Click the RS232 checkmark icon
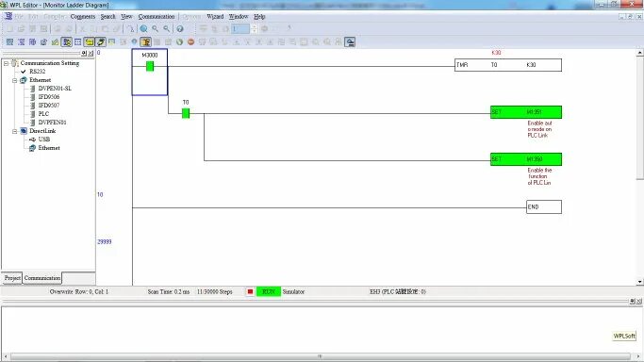644x362 pixels. coord(24,72)
